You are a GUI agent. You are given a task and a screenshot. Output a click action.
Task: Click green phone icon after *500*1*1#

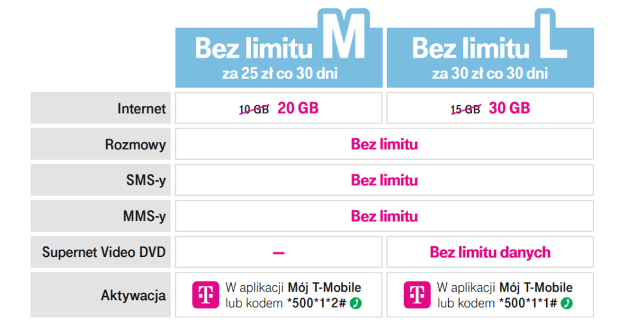click(567, 303)
